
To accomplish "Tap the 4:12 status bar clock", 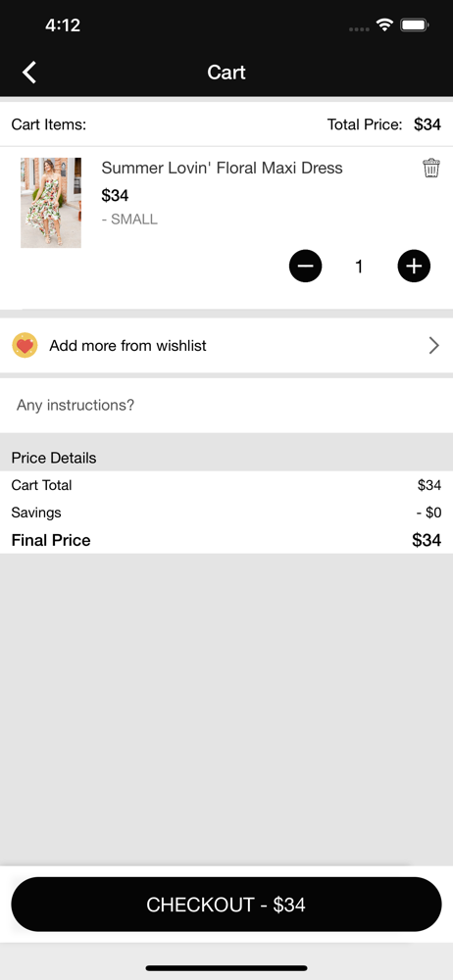I will click(63, 25).
